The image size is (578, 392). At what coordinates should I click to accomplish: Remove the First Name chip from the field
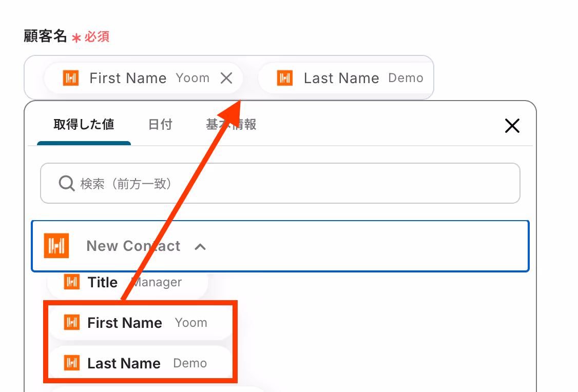tap(226, 78)
